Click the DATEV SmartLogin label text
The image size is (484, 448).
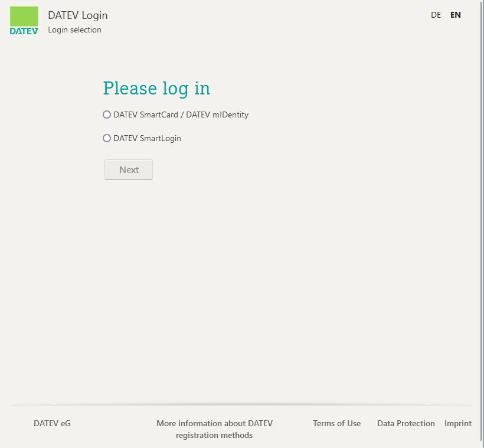tap(148, 138)
